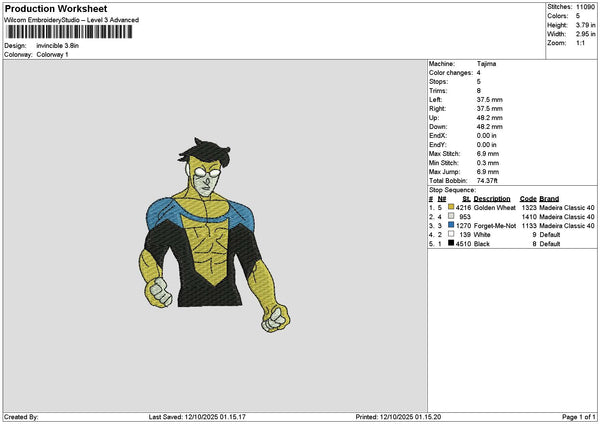Click the Colors count value 5
The height and width of the screenshot is (424, 600).
click(578, 16)
